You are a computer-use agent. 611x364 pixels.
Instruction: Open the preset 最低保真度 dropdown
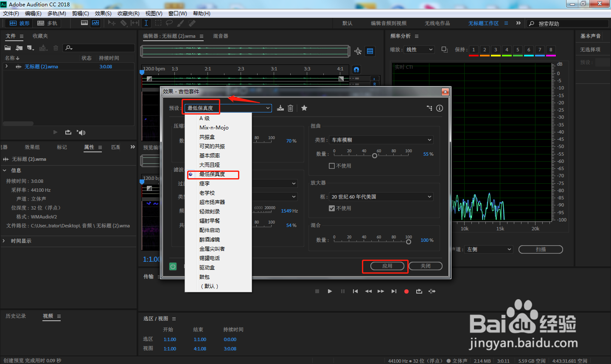(x=228, y=108)
